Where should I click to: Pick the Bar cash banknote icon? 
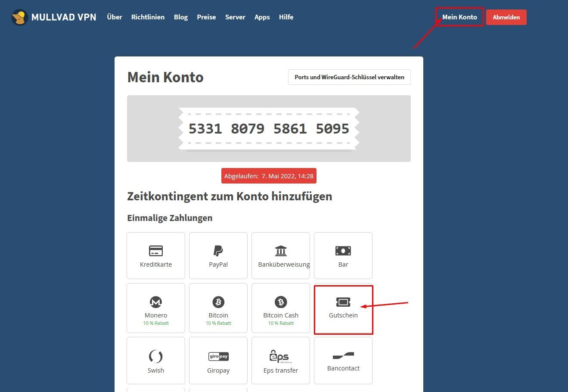343,251
